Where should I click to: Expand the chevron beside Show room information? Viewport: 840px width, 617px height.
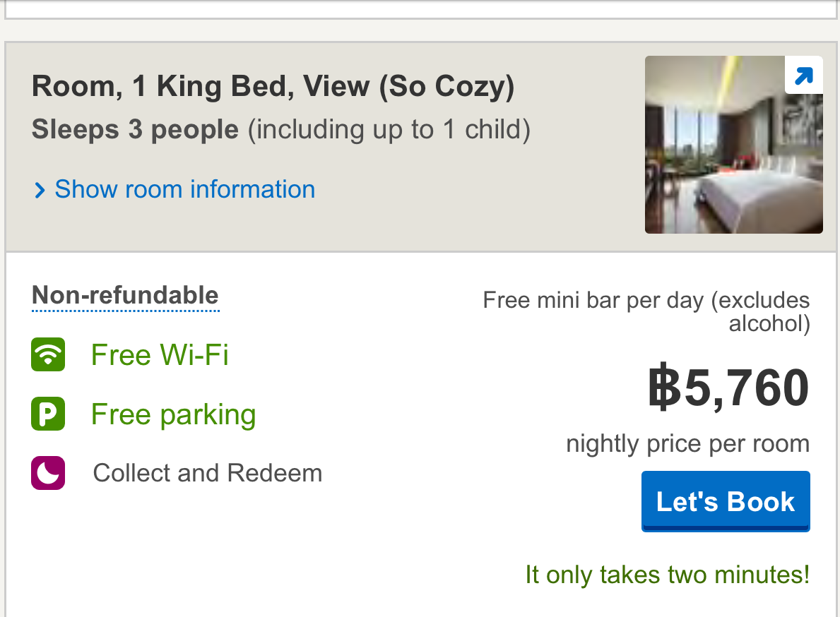(40, 190)
